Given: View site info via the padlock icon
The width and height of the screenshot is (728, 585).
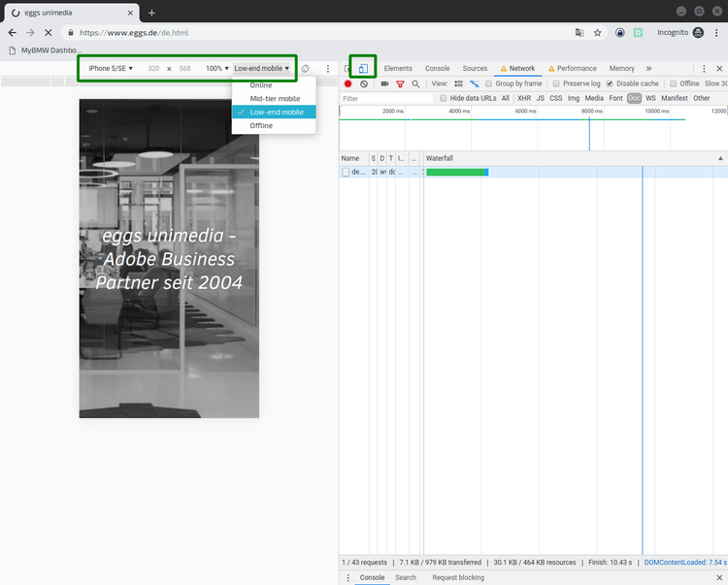Looking at the screenshot, I should coord(71,32).
